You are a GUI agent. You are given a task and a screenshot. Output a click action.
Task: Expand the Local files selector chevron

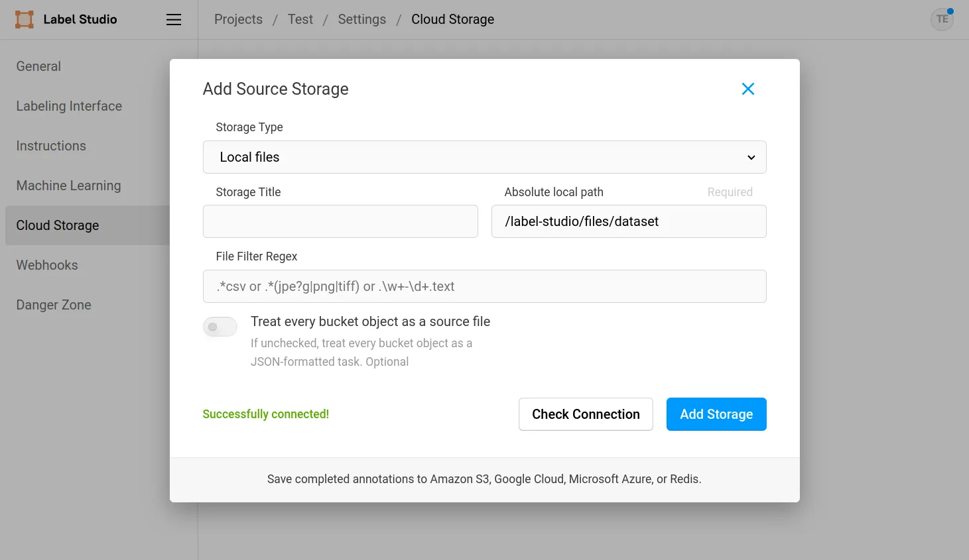click(x=751, y=157)
